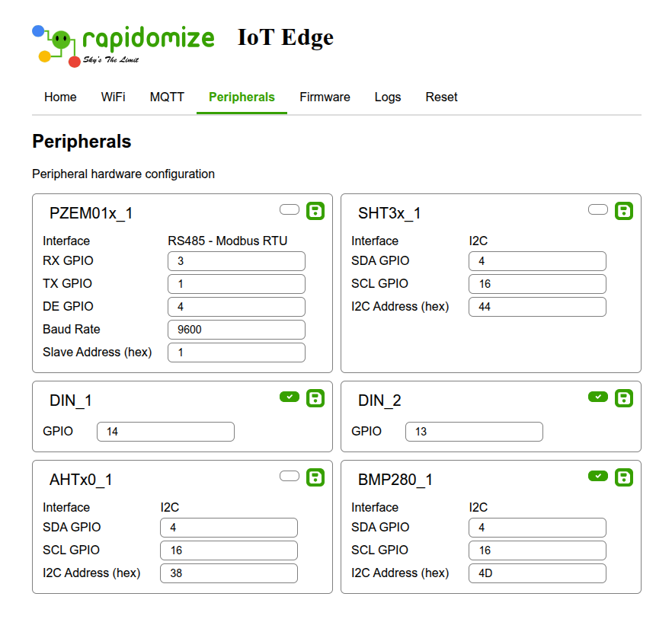Save the DIN_1 settings
672x619 pixels.
[315, 398]
